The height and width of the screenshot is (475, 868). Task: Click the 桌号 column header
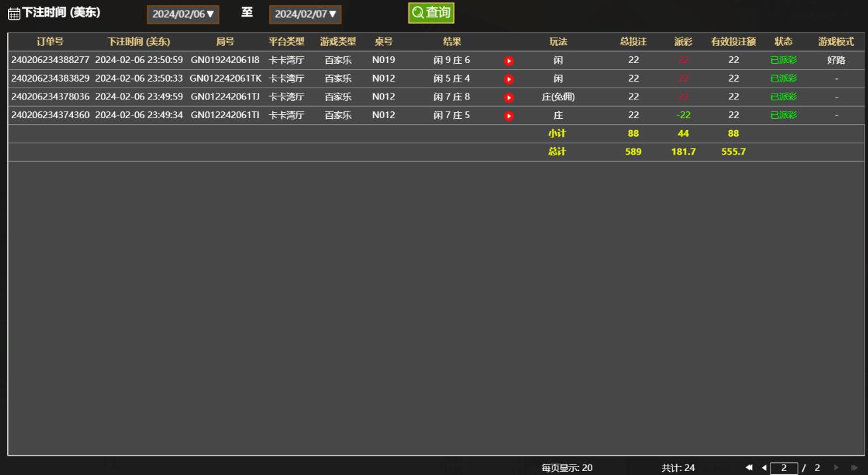pos(383,42)
